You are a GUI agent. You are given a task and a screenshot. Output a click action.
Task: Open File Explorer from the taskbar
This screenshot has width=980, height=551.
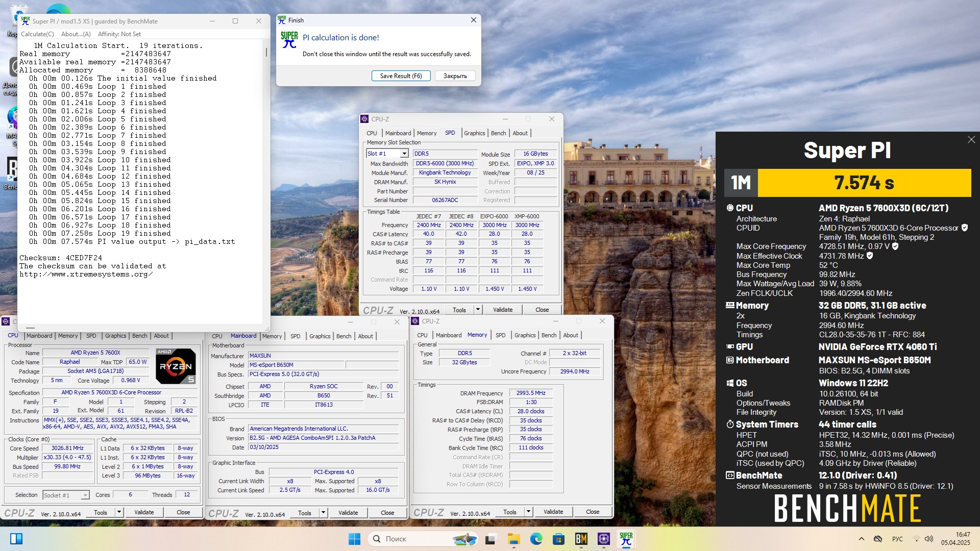click(513, 539)
